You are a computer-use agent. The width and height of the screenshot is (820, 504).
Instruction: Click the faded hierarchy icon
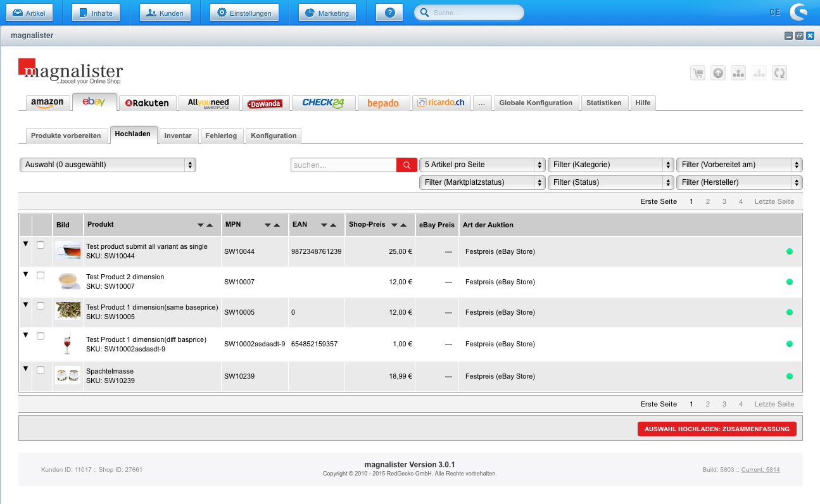[759, 73]
